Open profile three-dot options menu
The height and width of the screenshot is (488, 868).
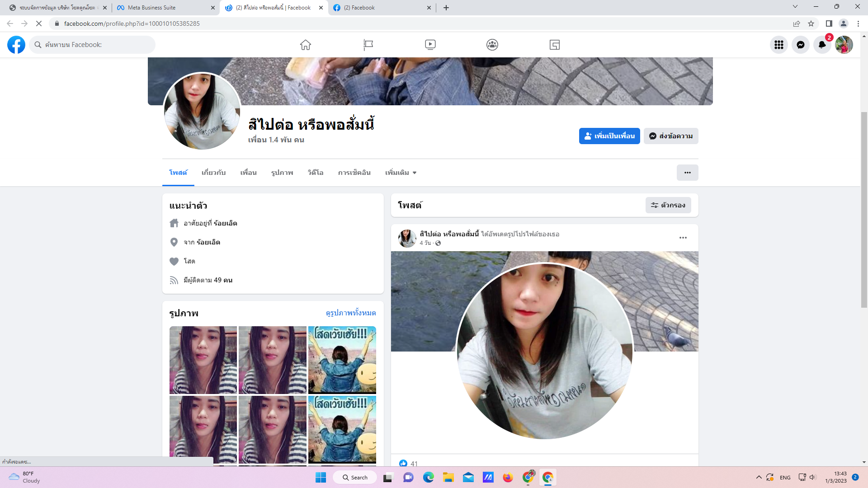687,173
